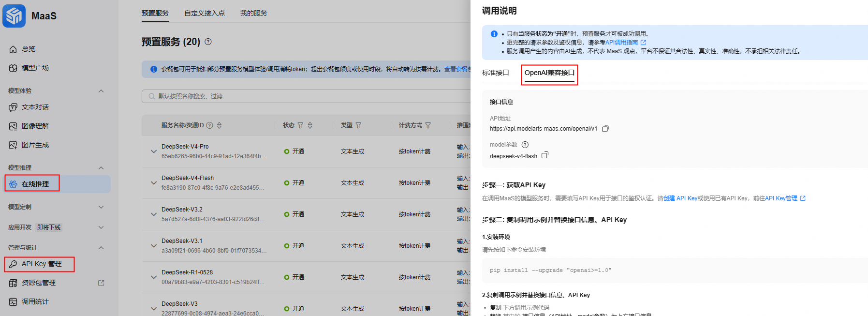
Task: Click the 开通 status of DeepSeek-V4-Pro
Action: click(298, 151)
